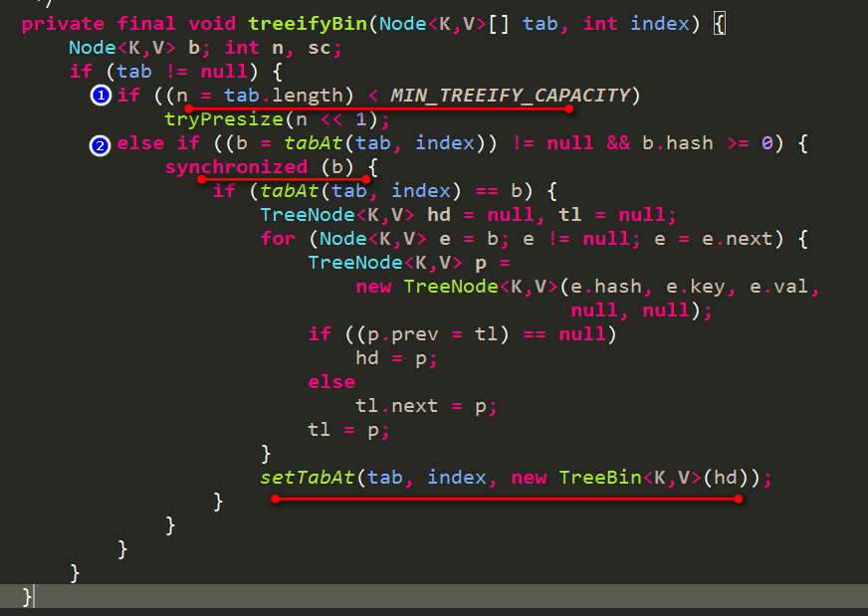
Task: Click 'n << 1' shift expression
Action: click(x=331, y=119)
